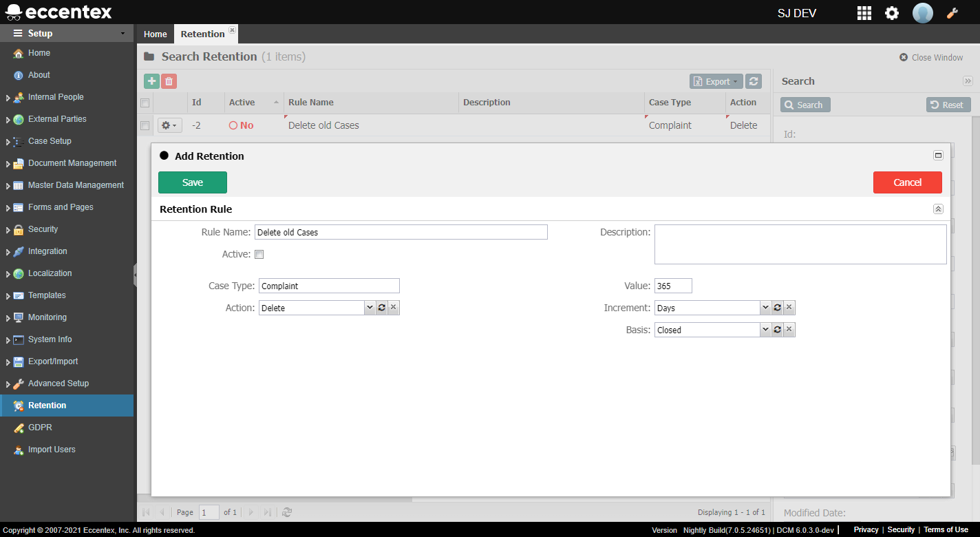Check the Delete old Cases row checkbox

pos(145,125)
